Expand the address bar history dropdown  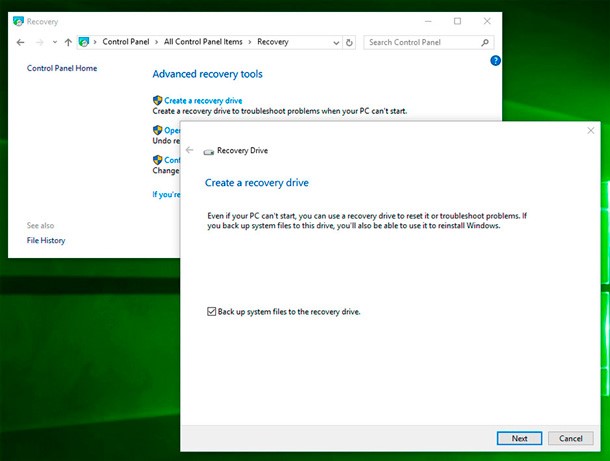[335, 43]
